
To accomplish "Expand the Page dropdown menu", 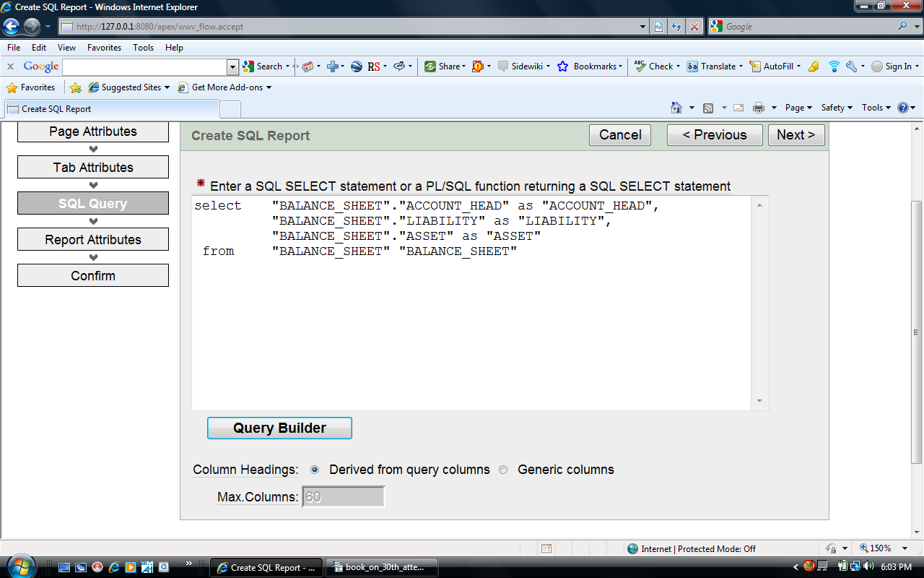I will (798, 108).
